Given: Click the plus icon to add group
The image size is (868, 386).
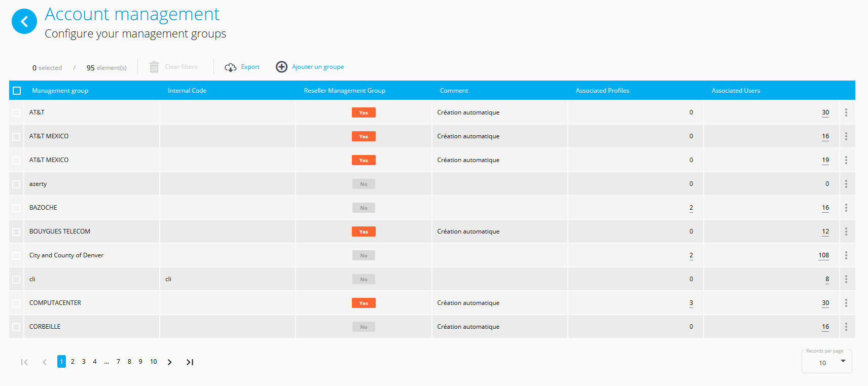Looking at the screenshot, I should tap(281, 67).
